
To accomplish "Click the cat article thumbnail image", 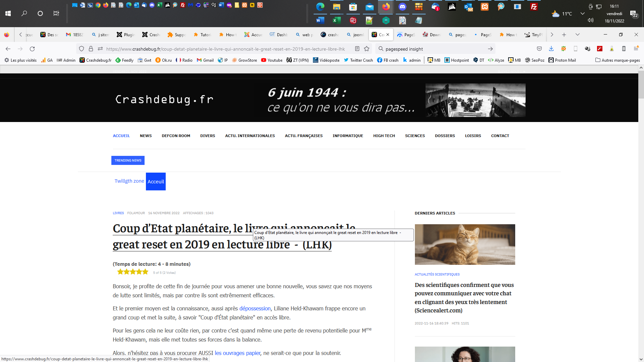I will [x=465, y=244].
